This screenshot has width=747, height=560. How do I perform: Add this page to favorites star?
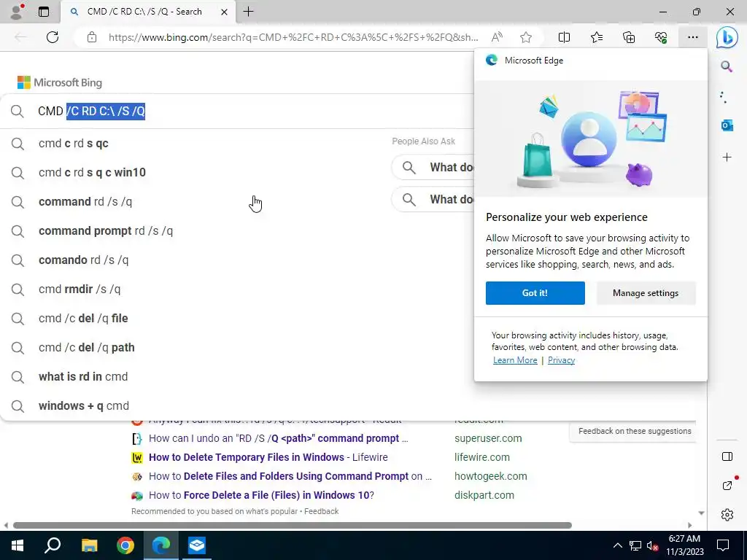coord(525,37)
